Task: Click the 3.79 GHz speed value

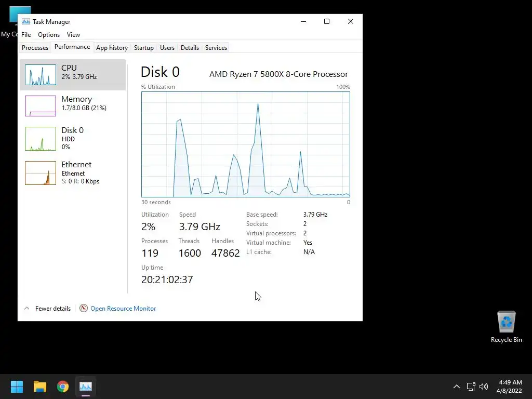Action: (200, 227)
